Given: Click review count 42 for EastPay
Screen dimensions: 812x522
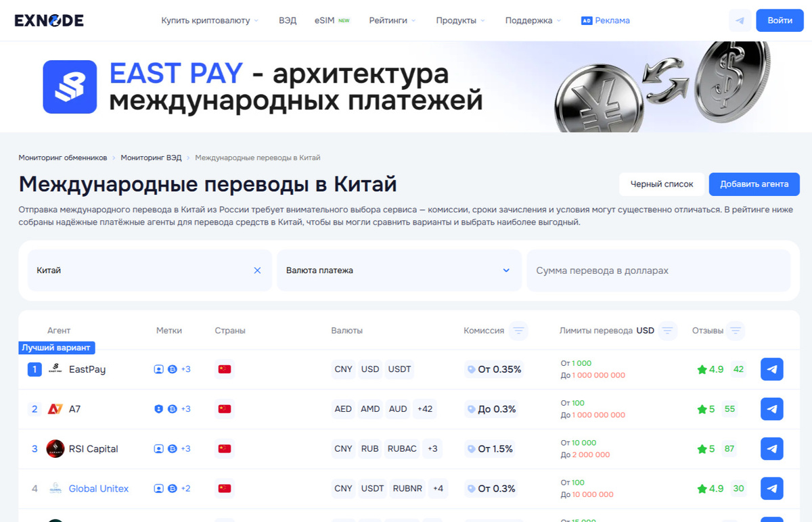Looking at the screenshot, I should 738,369.
